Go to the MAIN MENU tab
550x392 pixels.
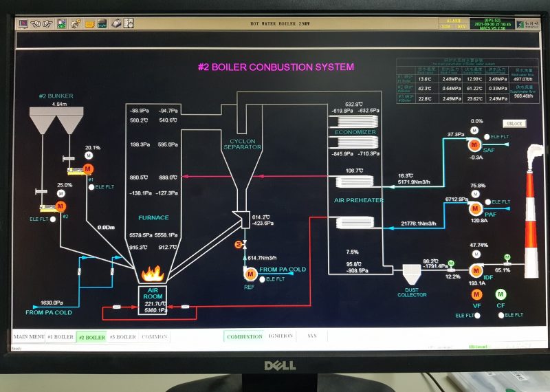click(x=29, y=337)
